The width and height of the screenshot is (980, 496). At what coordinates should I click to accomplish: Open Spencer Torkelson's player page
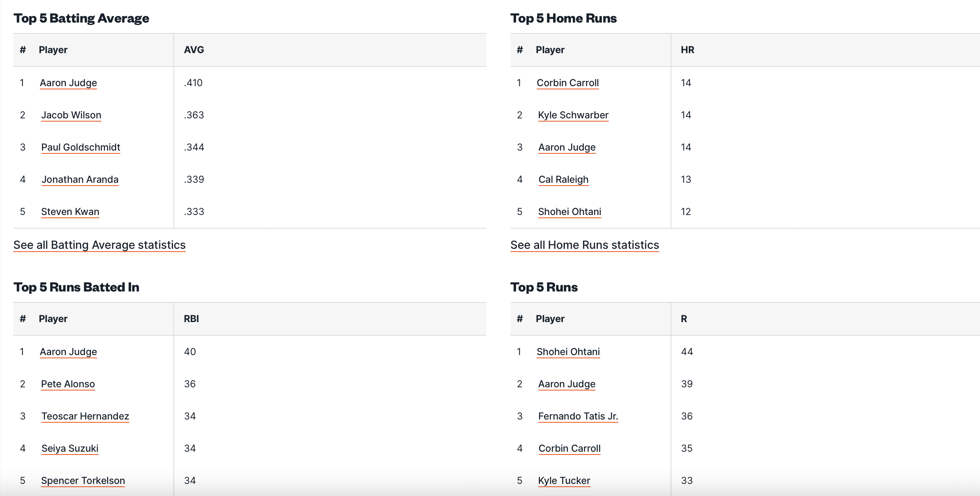(x=83, y=481)
